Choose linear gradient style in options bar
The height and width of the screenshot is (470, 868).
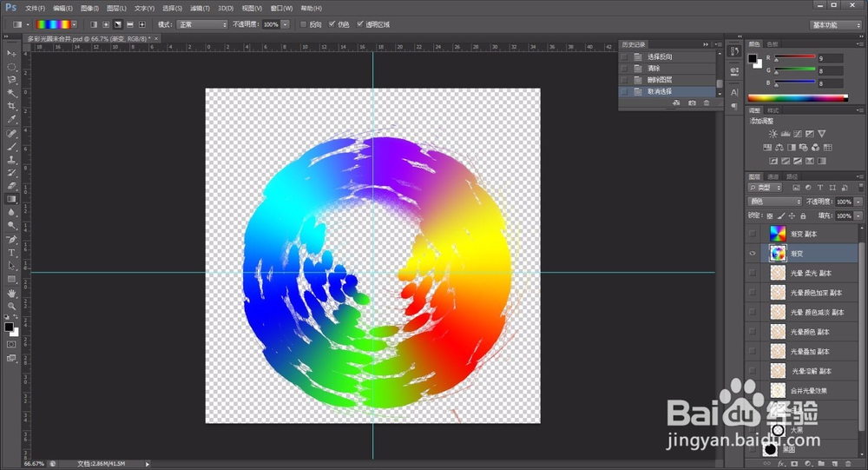pyautogui.click(x=94, y=24)
